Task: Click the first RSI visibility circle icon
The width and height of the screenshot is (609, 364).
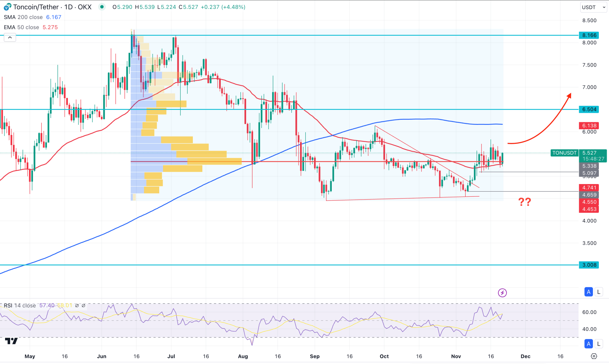Action: [x=77, y=305]
